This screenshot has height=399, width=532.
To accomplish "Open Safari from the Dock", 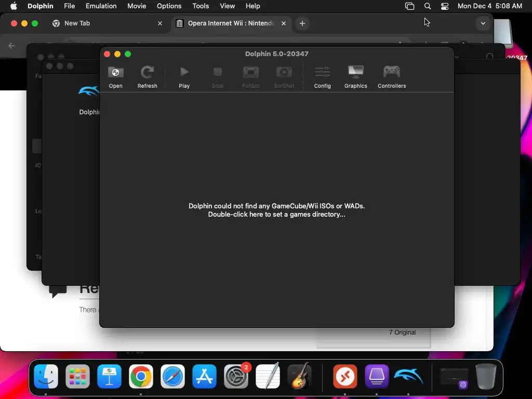I will pyautogui.click(x=172, y=376).
